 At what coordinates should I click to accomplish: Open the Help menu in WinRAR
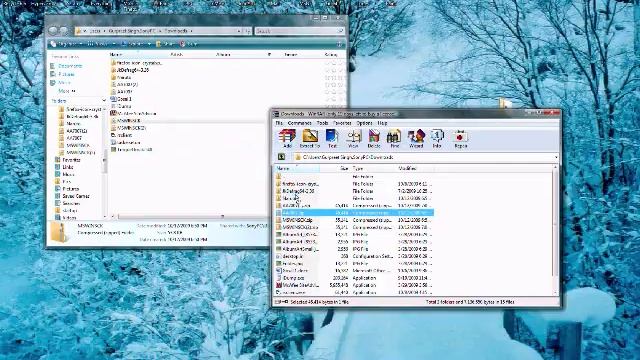coord(382,123)
